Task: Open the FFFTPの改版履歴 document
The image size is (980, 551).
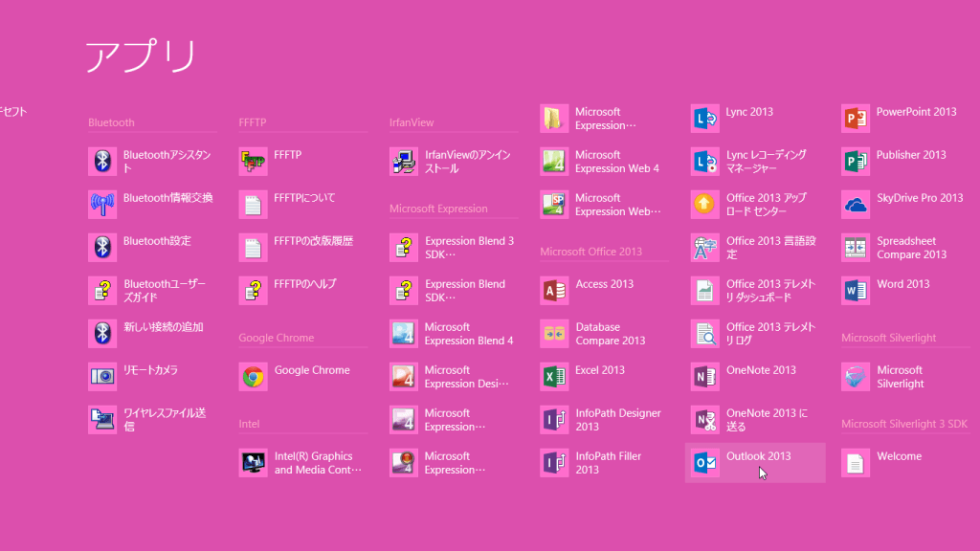Action: pos(297,248)
